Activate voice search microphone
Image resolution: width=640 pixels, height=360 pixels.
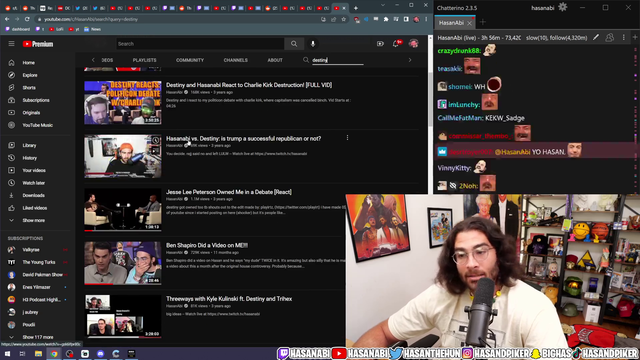click(x=313, y=44)
